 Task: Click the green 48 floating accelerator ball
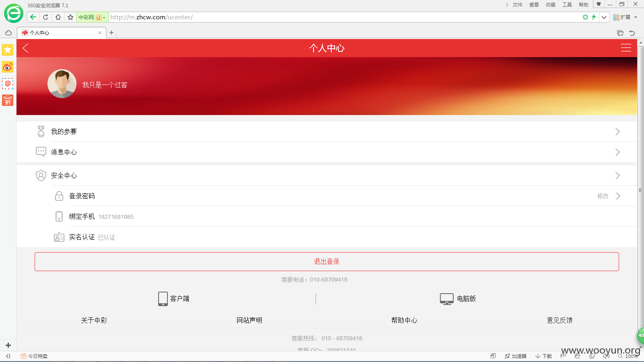[640, 335]
